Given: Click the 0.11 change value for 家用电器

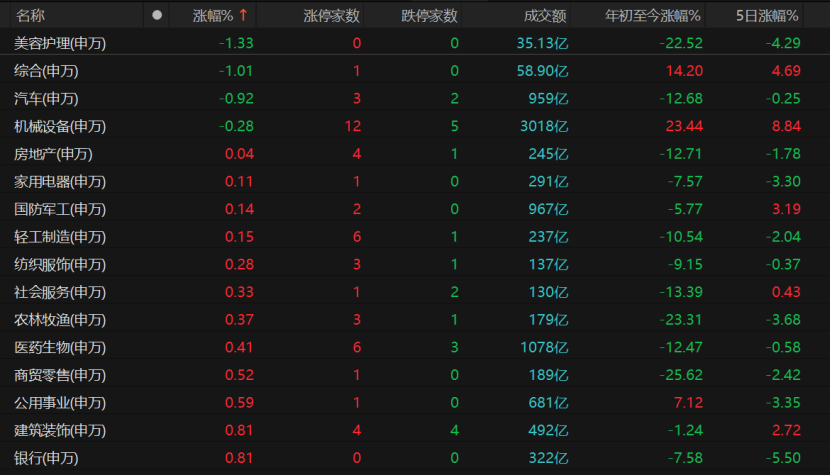Looking at the screenshot, I should (239, 181).
